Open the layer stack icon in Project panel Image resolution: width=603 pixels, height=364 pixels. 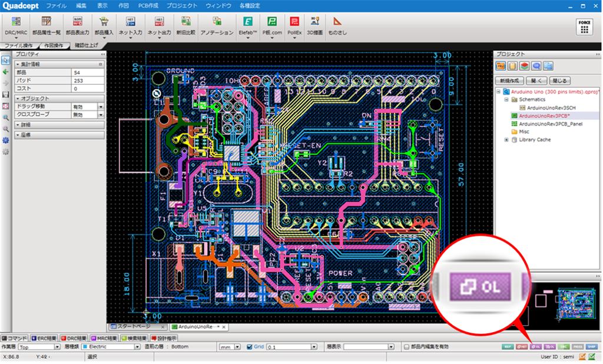524,66
